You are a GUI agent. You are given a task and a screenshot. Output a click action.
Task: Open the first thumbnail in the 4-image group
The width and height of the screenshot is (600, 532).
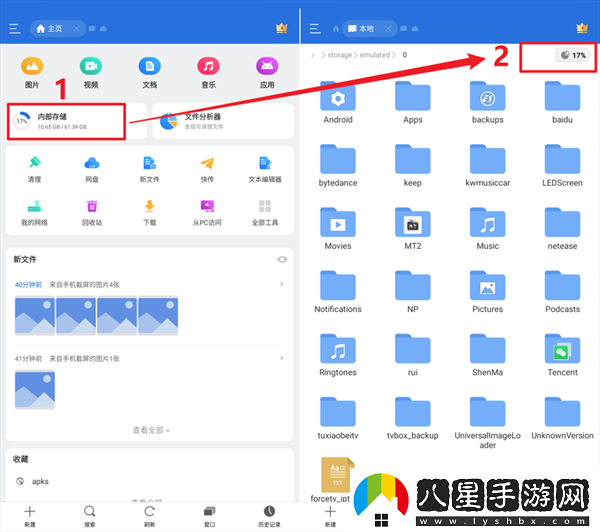35,315
